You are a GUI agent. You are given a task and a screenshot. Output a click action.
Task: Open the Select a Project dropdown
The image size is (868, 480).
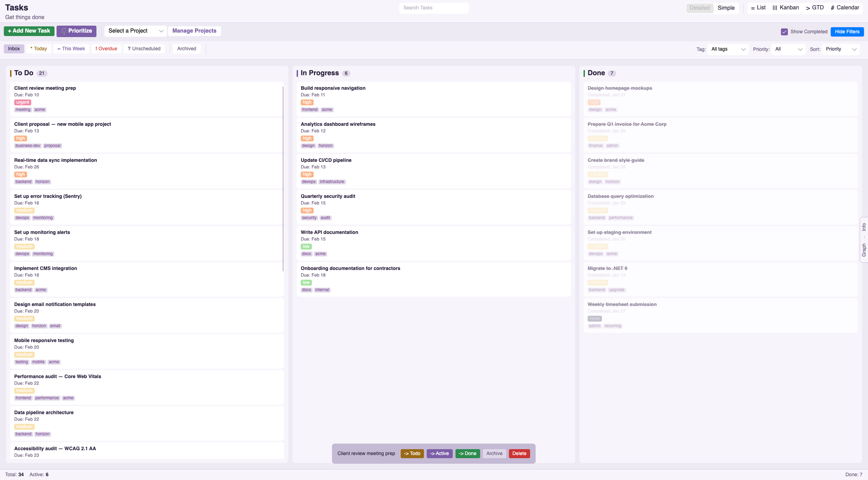(135, 31)
